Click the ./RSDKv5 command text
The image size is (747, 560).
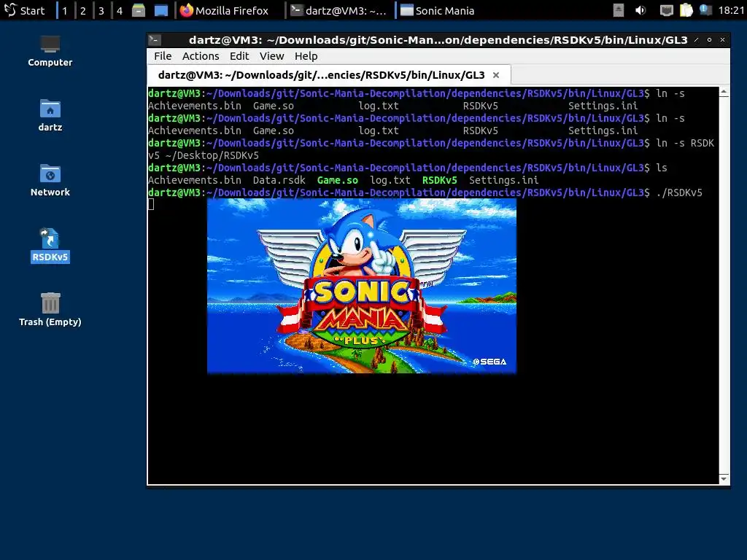click(x=679, y=192)
